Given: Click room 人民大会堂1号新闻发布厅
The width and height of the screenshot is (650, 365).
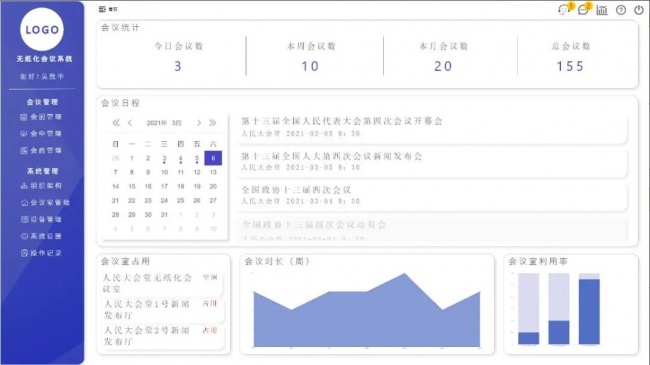Looking at the screenshot, I should [x=162, y=309].
